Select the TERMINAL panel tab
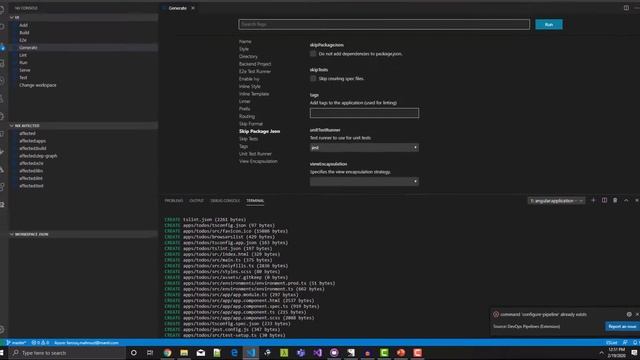Viewport: 640px width, 360px height. (255, 201)
